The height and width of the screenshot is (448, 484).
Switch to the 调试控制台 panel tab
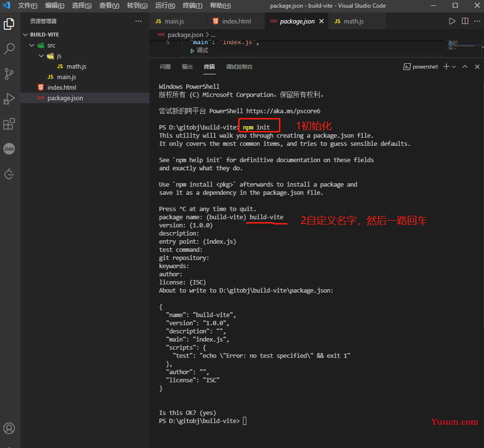click(x=239, y=67)
